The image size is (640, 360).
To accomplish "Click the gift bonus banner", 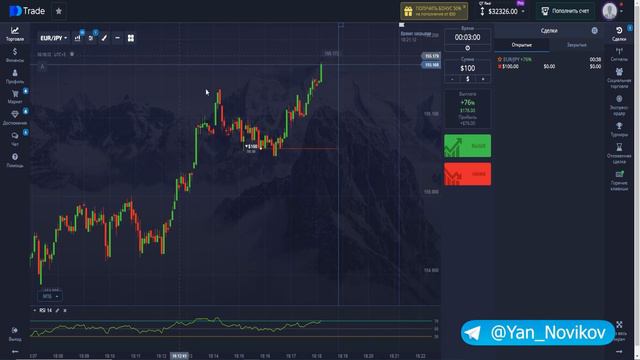I will [434, 11].
